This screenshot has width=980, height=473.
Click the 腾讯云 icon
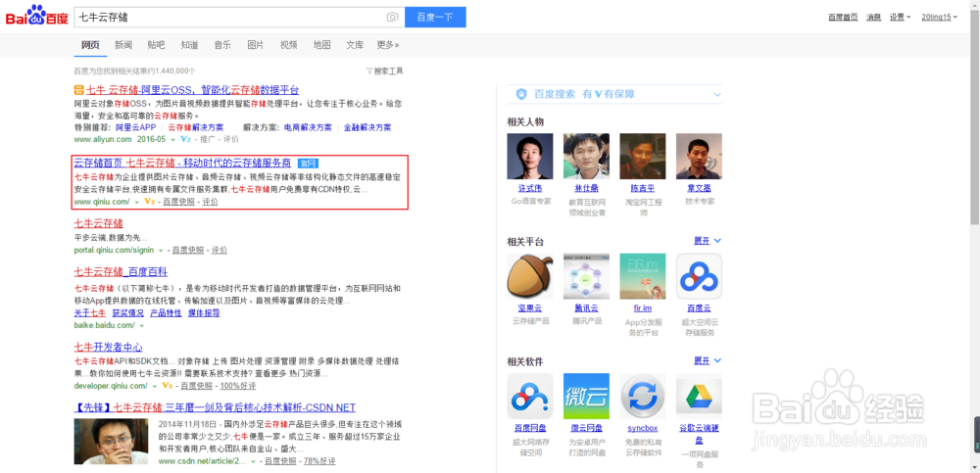(586, 276)
